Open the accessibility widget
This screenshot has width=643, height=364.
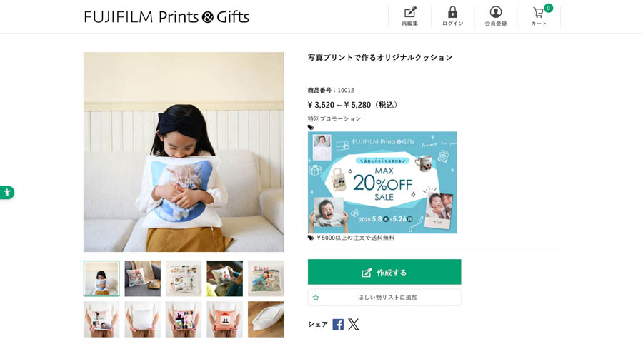pyautogui.click(x=6, y=192)
